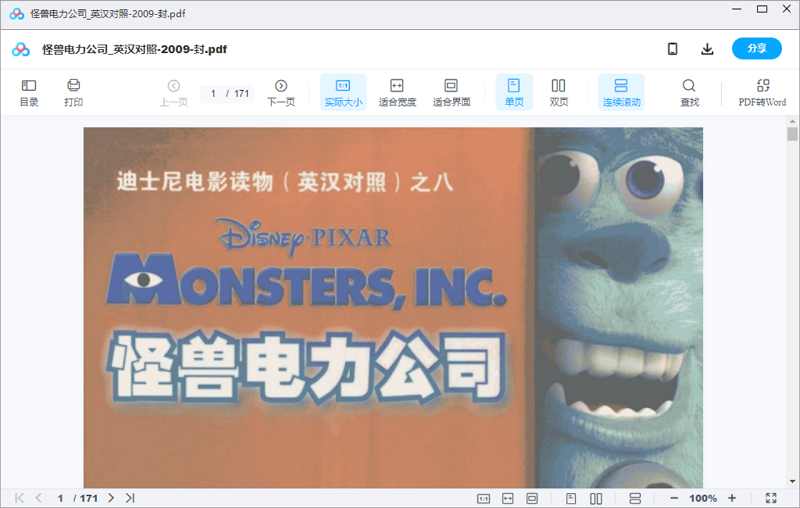800x508 pixels.
Task: Jump to last page in bottom bar
Action: 130,498
